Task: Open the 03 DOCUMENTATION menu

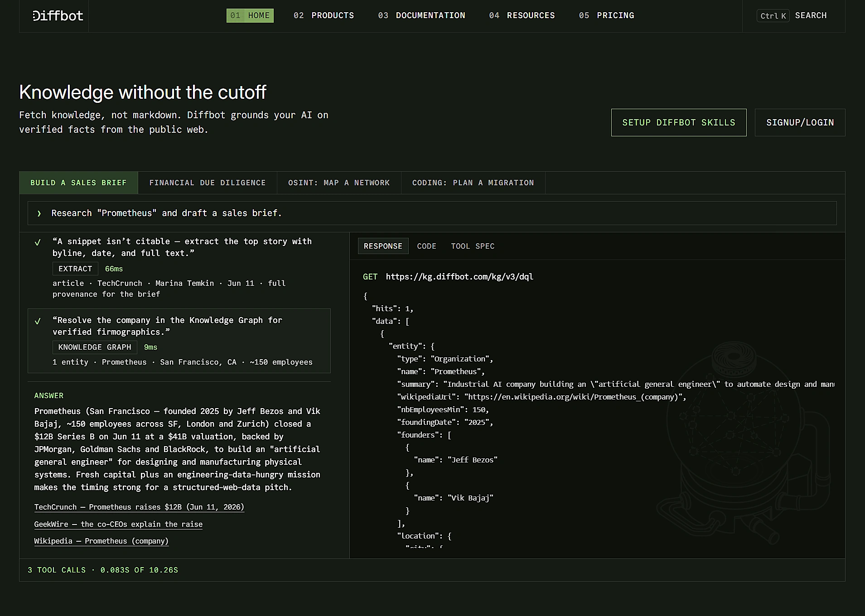Action: [421, 15]
